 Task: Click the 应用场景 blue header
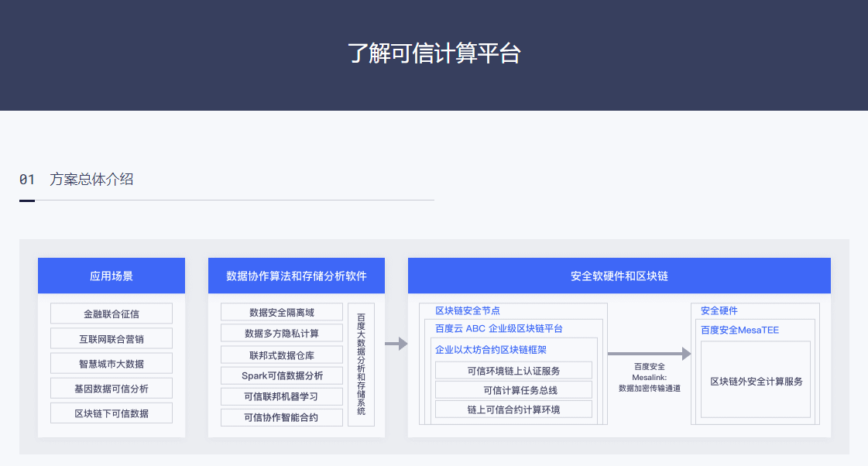pyautogui.click(x=112, y=276)
